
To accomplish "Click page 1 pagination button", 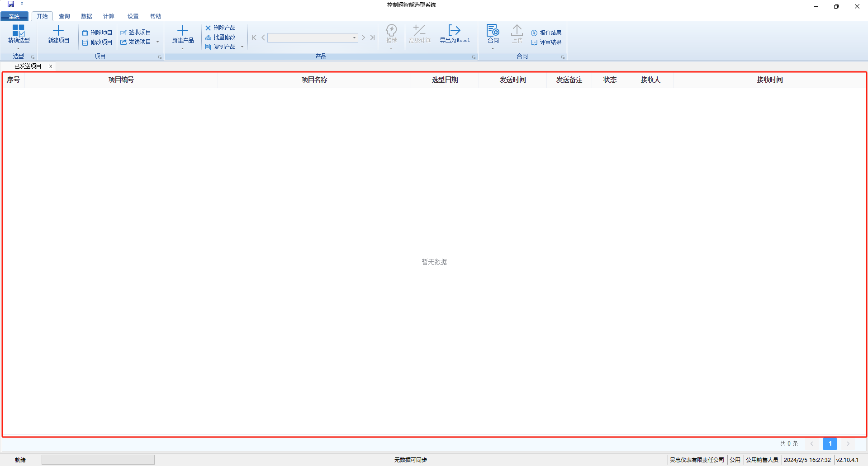I will pos(830,444).
